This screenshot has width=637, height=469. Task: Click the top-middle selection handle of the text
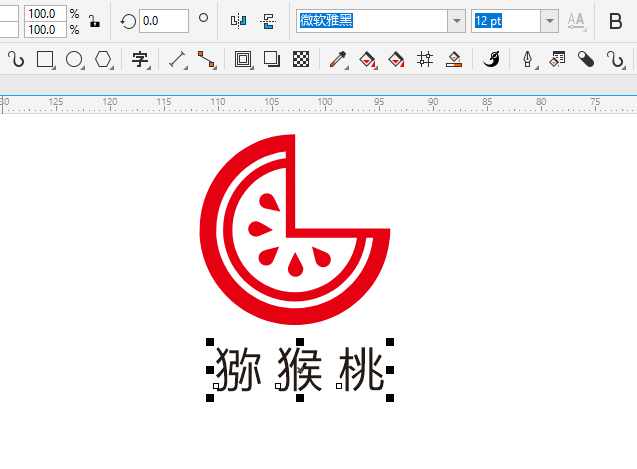[x=300, y=342]
